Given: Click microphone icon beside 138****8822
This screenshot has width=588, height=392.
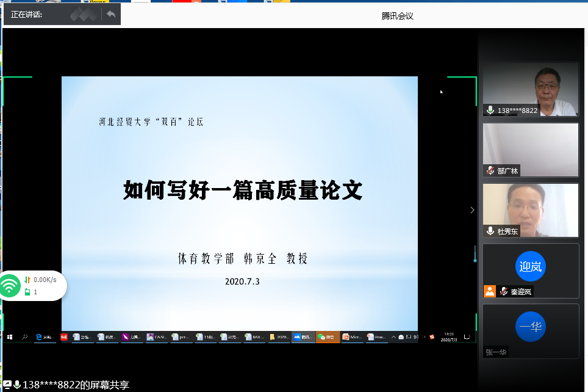Looking at the screenshot, I should pos(490,111).
